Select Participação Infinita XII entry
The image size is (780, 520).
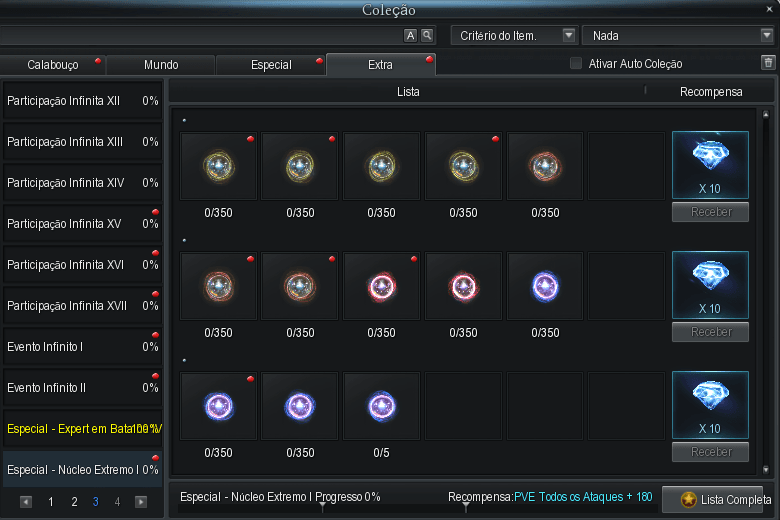pos(83,101)
